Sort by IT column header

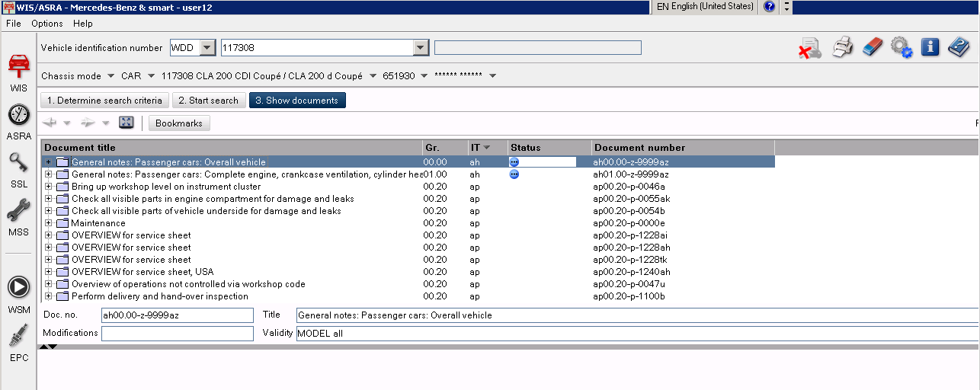point(488,147)
